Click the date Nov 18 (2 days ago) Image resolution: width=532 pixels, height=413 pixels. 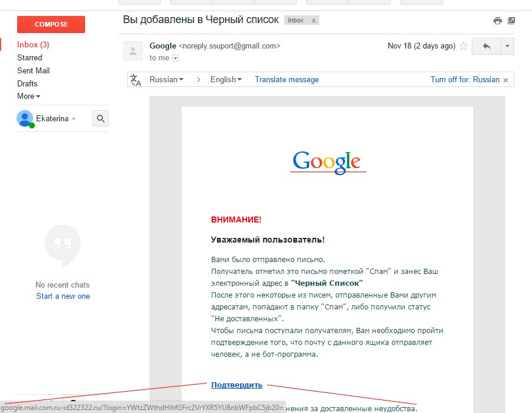pos(421,46)
